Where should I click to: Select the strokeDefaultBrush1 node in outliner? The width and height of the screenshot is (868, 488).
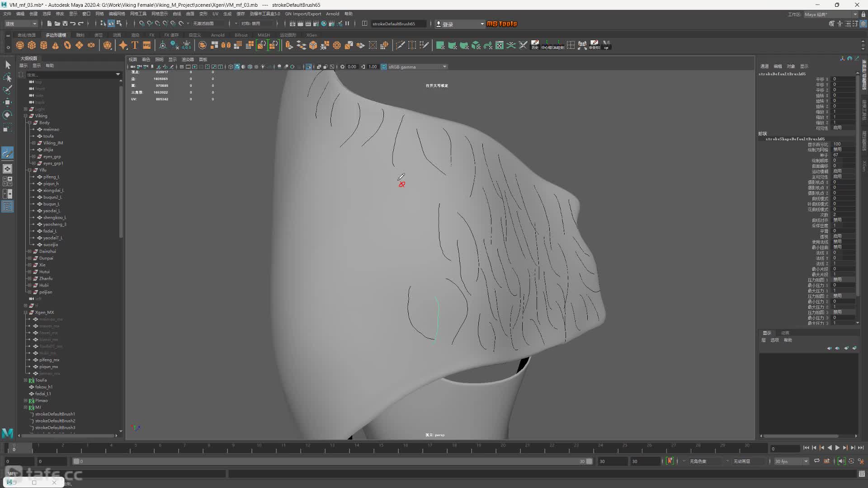(x=55, y=414)
